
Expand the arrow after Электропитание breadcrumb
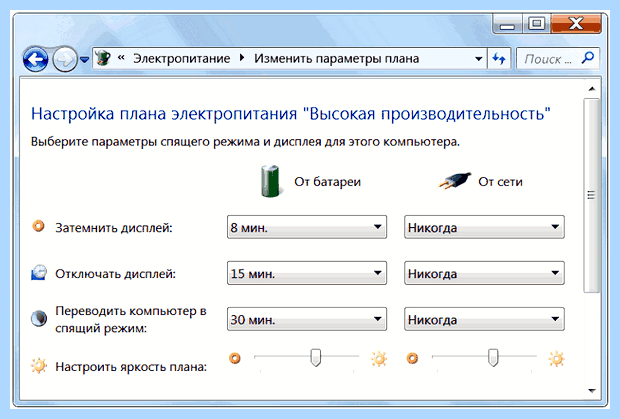[242, 59]
